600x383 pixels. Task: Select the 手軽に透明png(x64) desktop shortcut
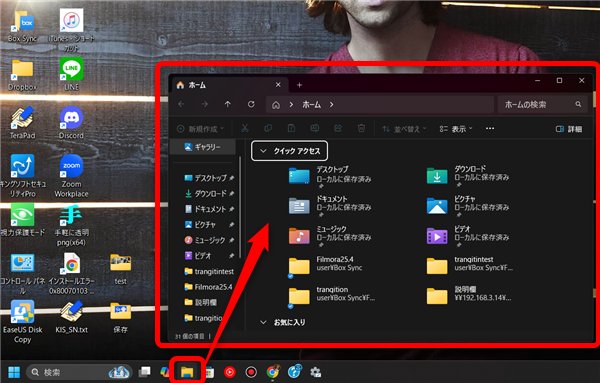[72, 226]
